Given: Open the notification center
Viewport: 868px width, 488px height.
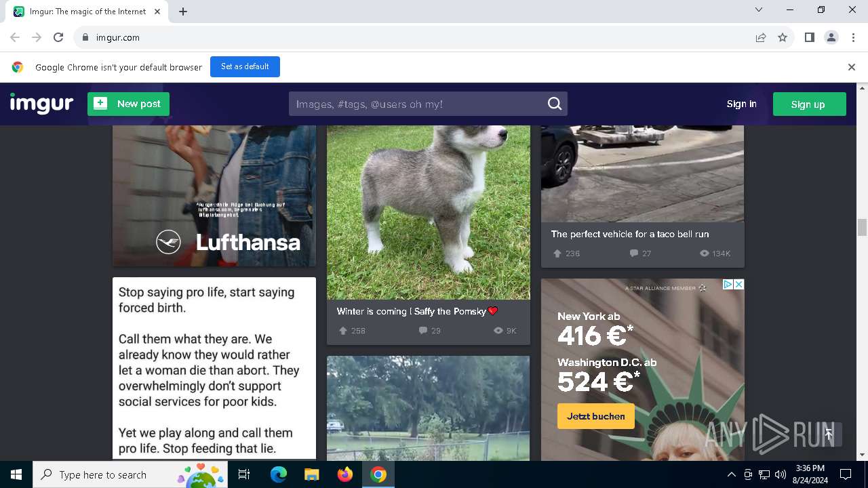Looking at the screenshot, I should click(846, 474).
